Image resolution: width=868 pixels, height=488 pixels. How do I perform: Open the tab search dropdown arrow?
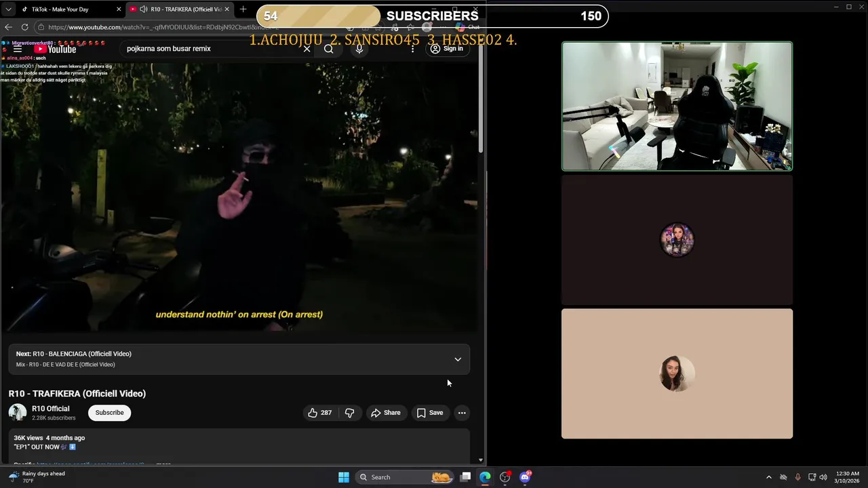tap(8, 9)
